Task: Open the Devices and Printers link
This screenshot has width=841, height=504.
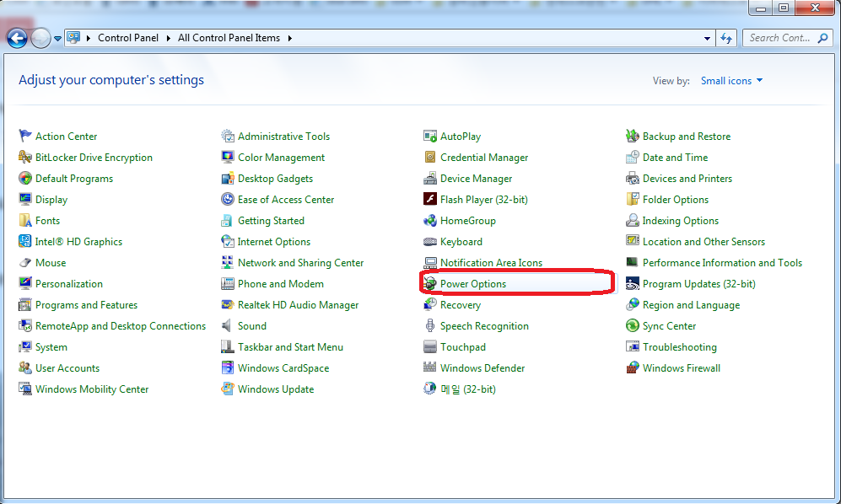Action: coord(687,179)
